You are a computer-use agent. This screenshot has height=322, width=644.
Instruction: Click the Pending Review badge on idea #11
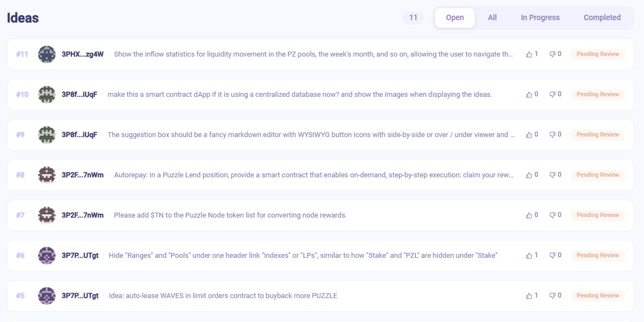(598, 54)
